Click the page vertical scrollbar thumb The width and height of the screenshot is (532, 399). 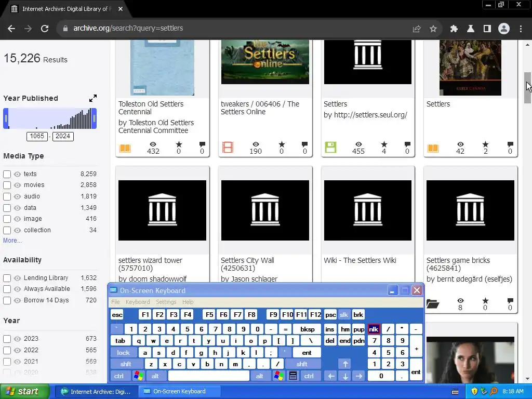point(528,87)
